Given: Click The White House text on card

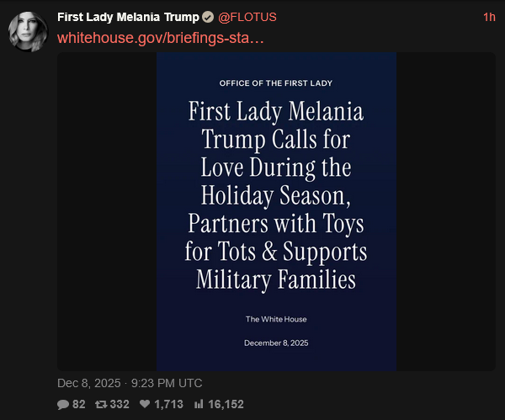Looking at the screenshot, I should pyautogui.click(x=276, y=319).
